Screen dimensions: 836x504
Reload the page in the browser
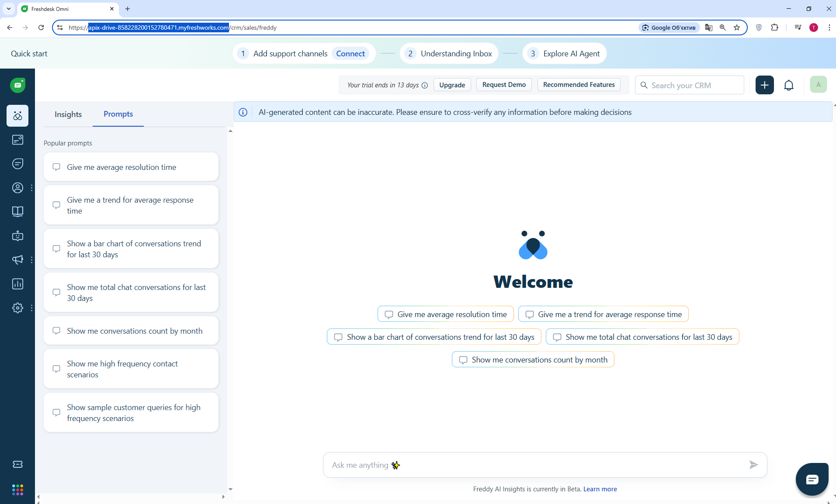tap(41, 28)
